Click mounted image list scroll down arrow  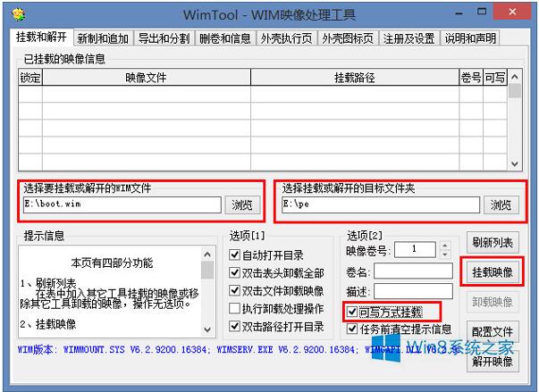[x=515, y=163]
